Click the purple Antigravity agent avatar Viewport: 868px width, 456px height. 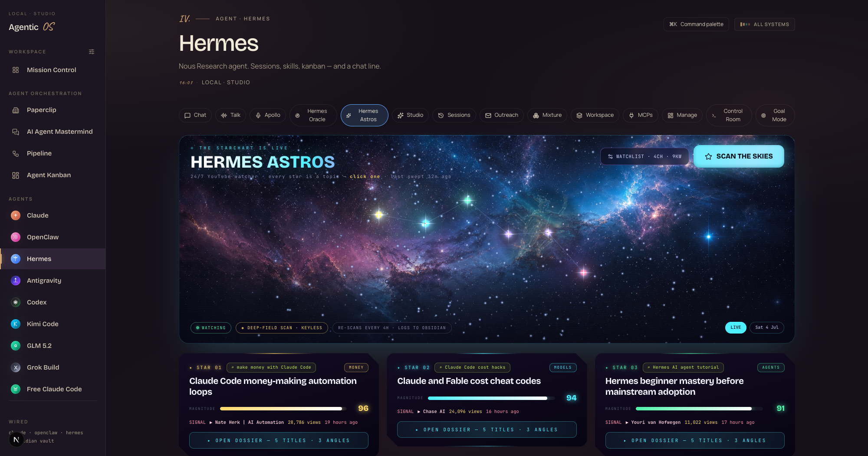click(16, 281)
